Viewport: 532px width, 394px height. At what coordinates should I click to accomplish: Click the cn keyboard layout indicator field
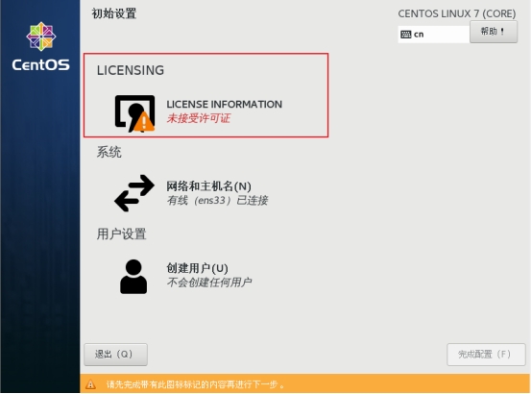pyautogui.click(x=434, y=35)
